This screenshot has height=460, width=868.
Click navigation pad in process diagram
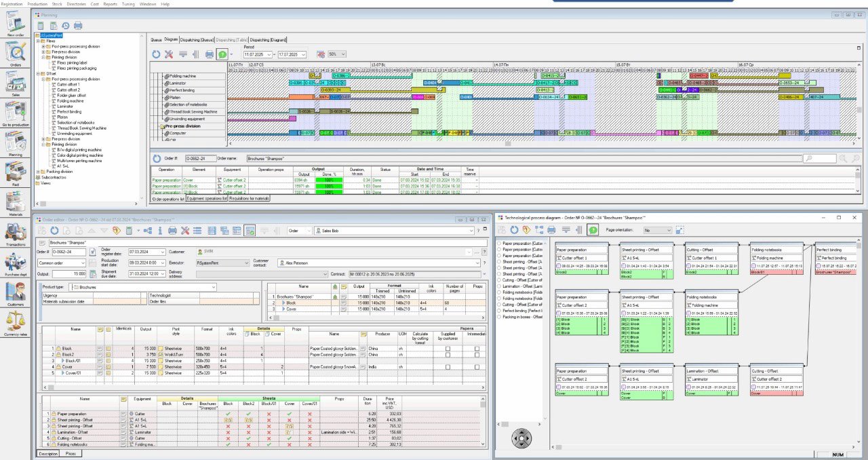[521, 439]
